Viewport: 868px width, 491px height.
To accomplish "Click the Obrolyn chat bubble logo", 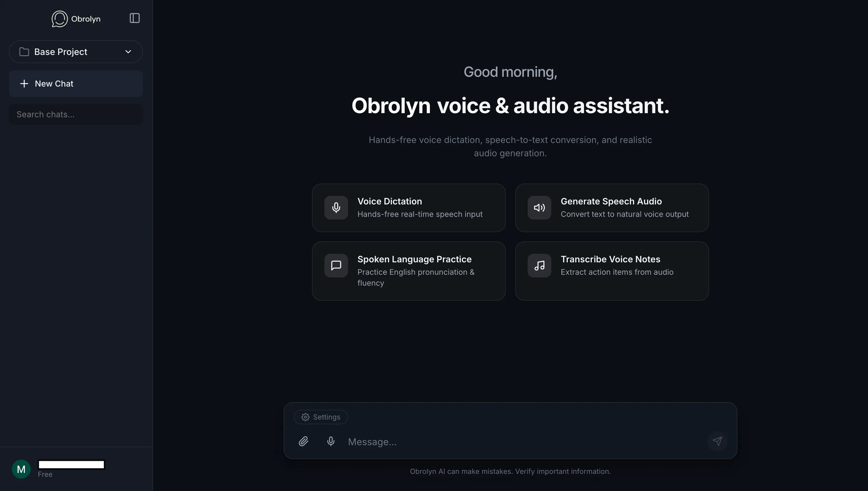I will (59, 19).
